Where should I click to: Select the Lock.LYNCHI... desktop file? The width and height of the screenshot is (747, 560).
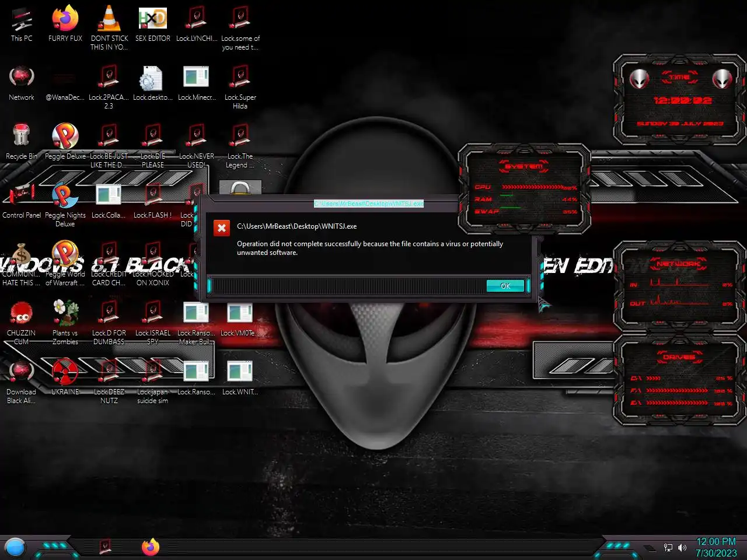click(x=197, y=24)
